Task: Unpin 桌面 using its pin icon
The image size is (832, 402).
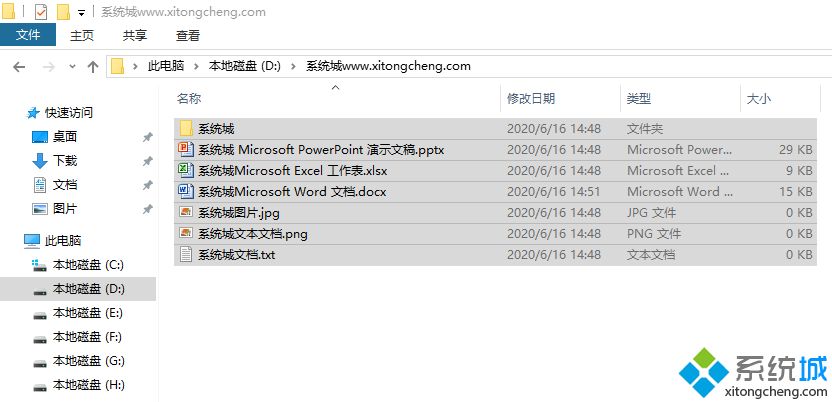Action: [x=148, y=137]
